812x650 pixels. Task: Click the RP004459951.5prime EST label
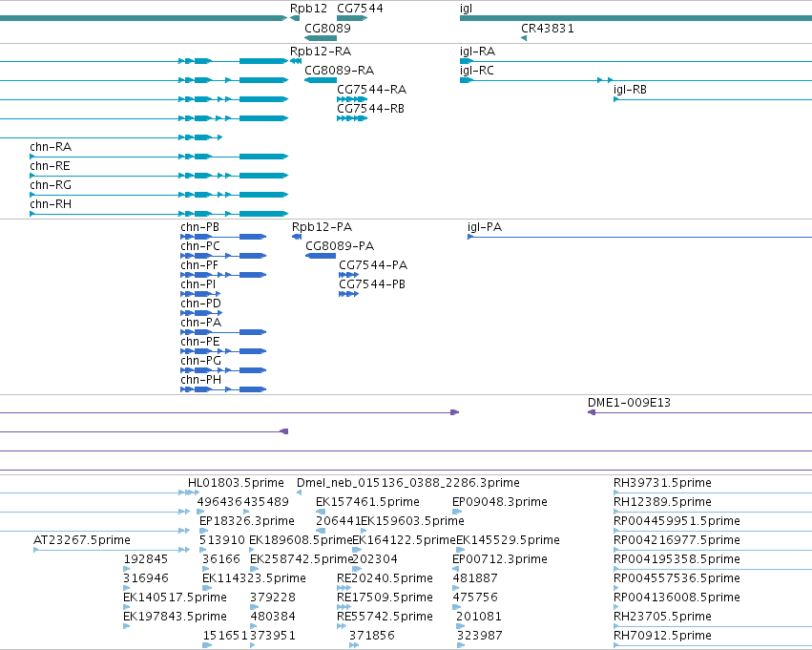pos(677,521)
